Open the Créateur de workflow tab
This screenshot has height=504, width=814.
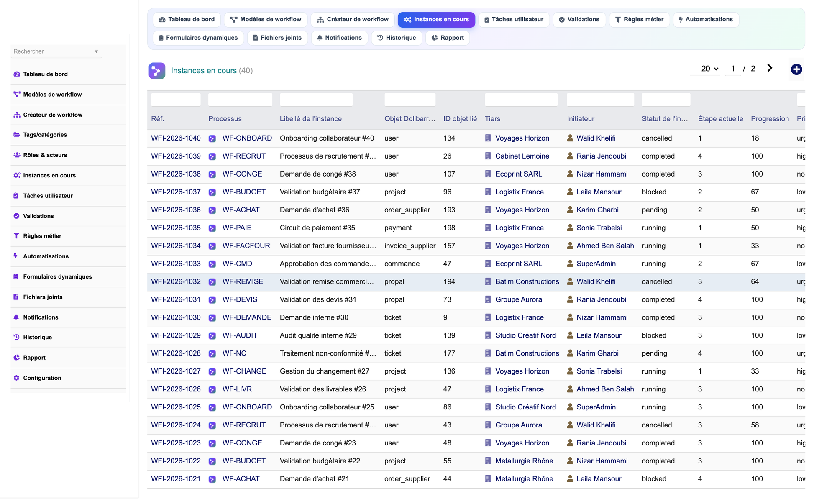click(x=353, y=19)
